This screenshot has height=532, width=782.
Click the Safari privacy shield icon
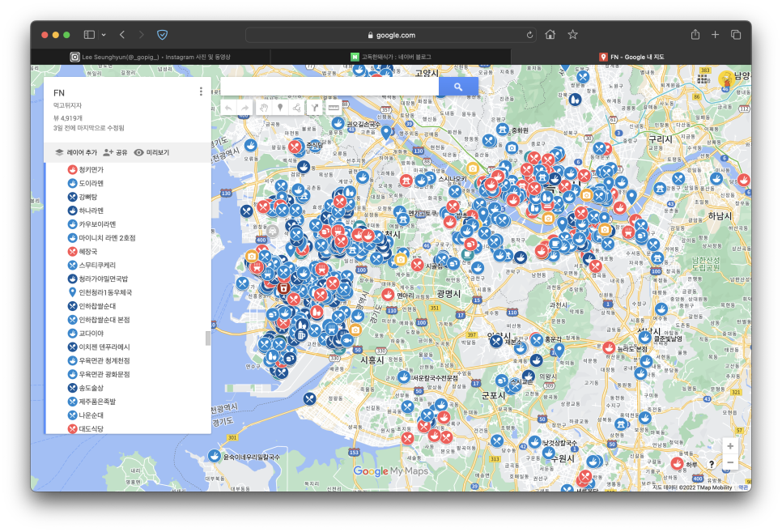point(162,35)
